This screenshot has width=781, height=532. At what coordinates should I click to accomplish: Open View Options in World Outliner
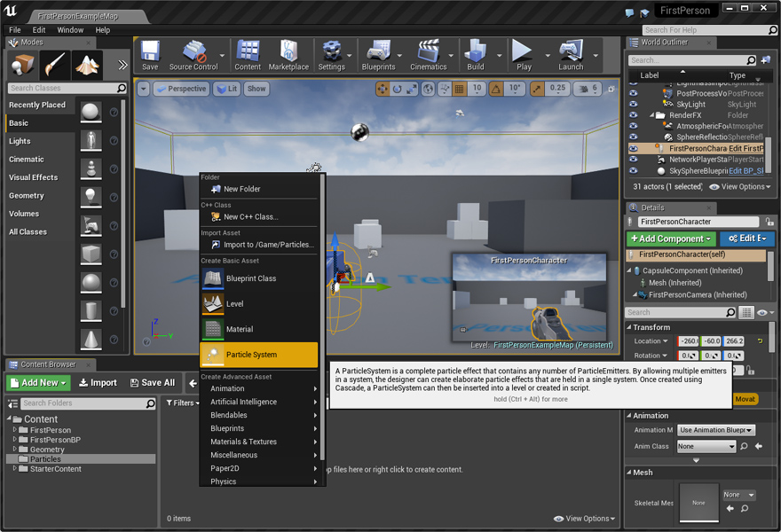pyautogui.click(x=741, y=186)
